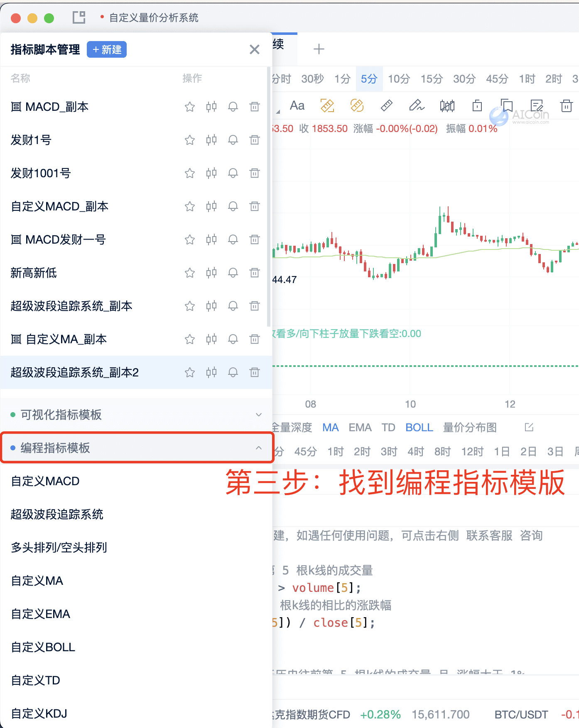579x728 pixels.
Task: Click candlestick icon in 发财1001号 row
Action: pyautogui.click(x=211, y=173)
